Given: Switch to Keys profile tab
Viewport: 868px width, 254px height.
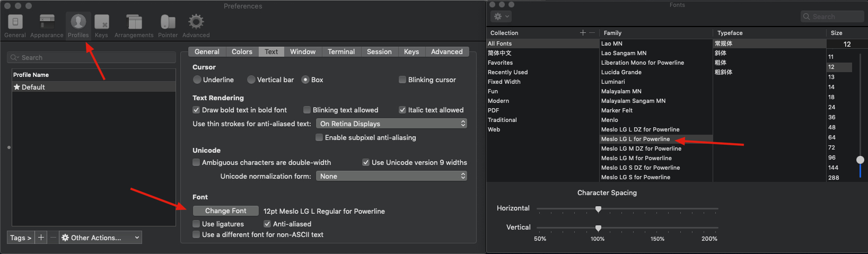Looking at the screenshot, I should [411, 51].
